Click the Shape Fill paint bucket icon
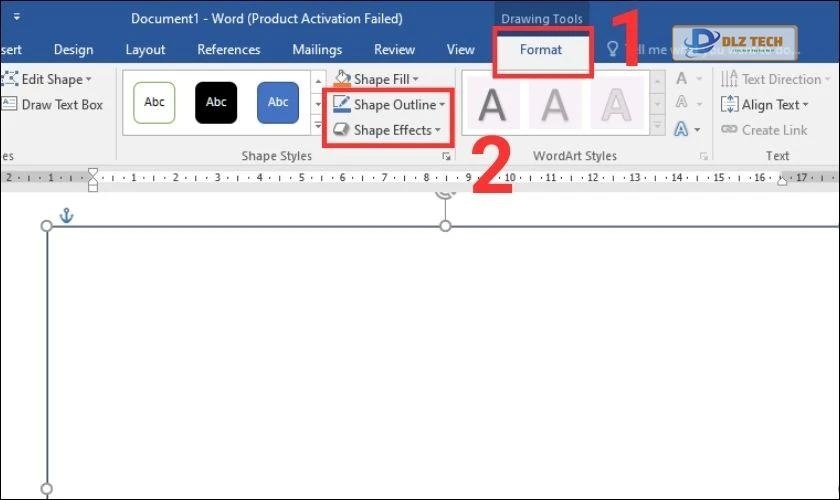This screenshot has height=500, width=840. [x=342, y=79]
